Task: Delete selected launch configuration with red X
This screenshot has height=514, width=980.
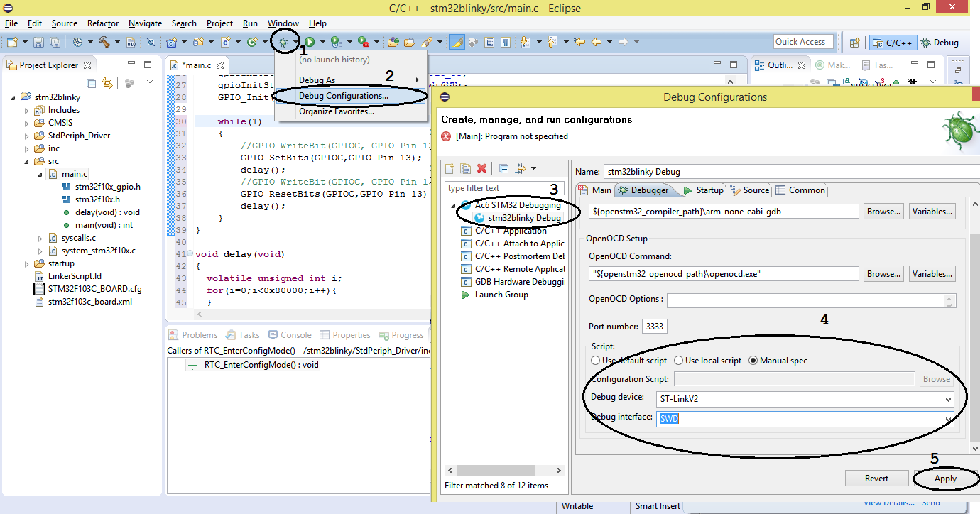Action: [x=481, y=168]
